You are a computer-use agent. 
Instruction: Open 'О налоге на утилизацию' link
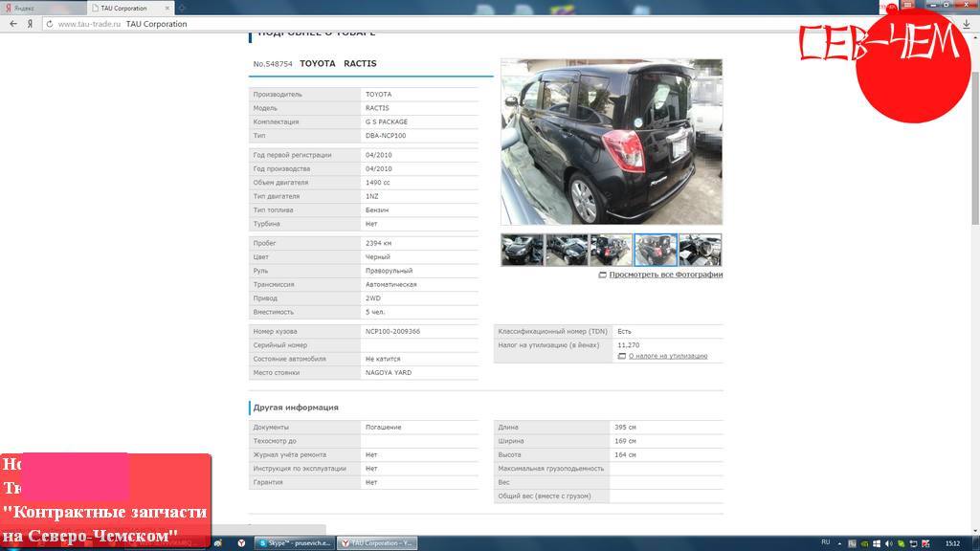click(667, 356)
